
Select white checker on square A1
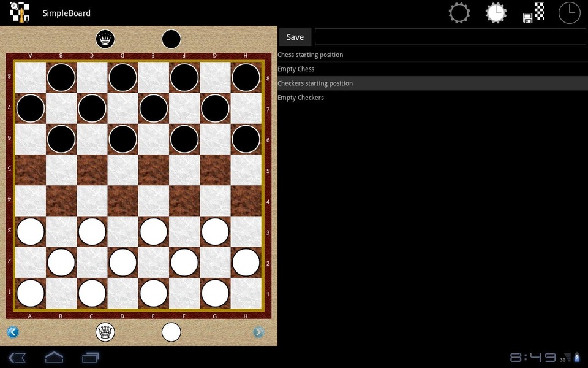(x=31, y=293)
